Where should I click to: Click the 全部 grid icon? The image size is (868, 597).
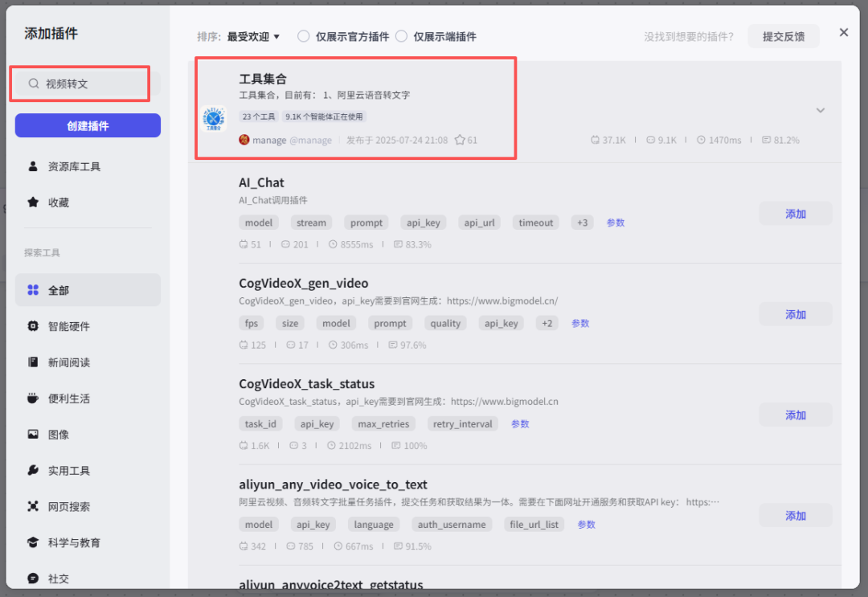point(33,290)
